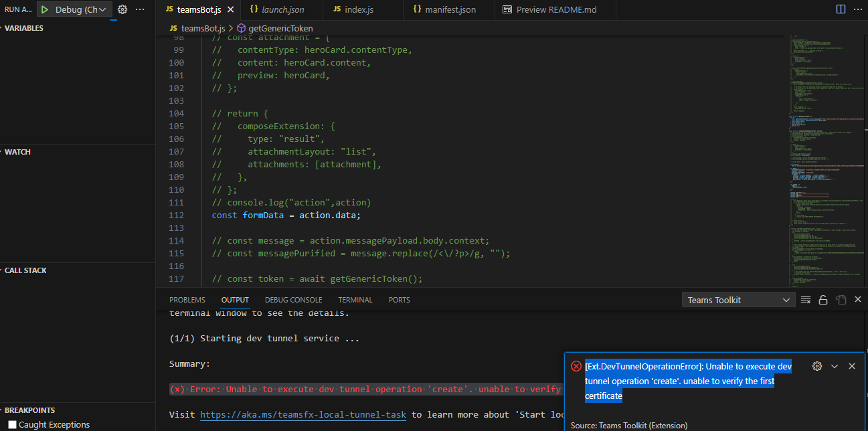Click the editor More Actions ellipsis top right
This screenshot has height=431, width=868.
coord(857,7)
